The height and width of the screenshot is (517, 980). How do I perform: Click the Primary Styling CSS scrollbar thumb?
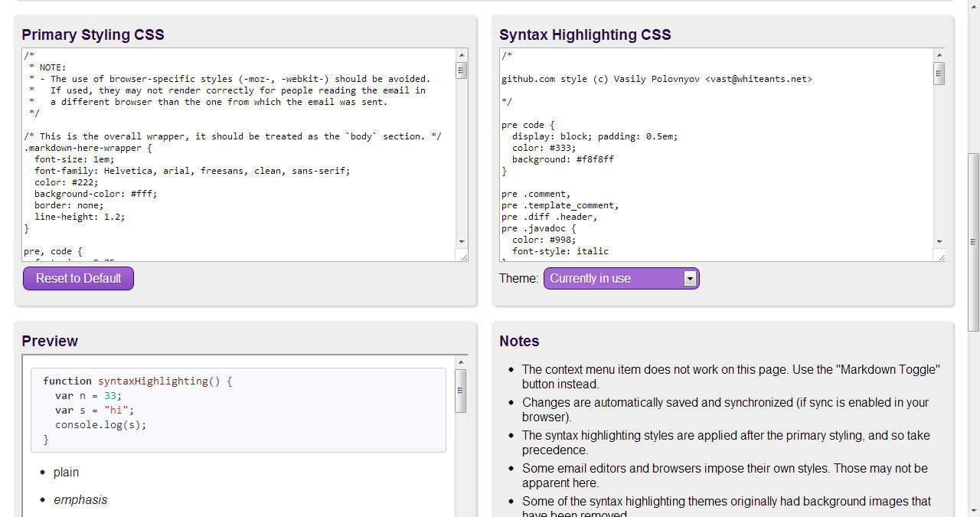[x=462, y=70]
